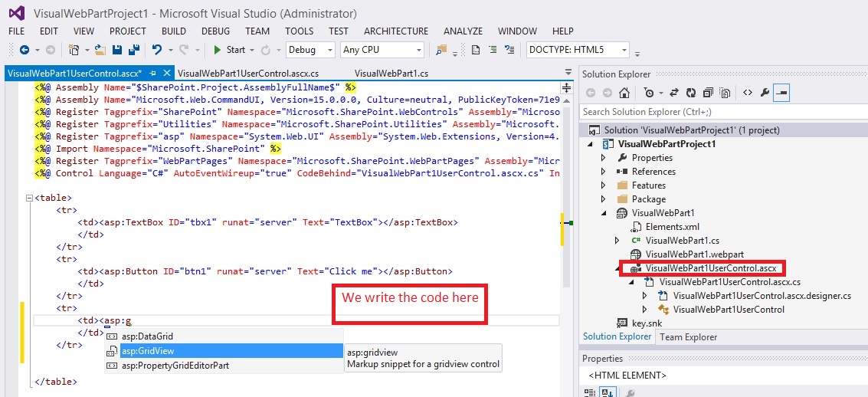Open the TEST menu
This screenshot has width=868, height=397.
pos(338,31)
